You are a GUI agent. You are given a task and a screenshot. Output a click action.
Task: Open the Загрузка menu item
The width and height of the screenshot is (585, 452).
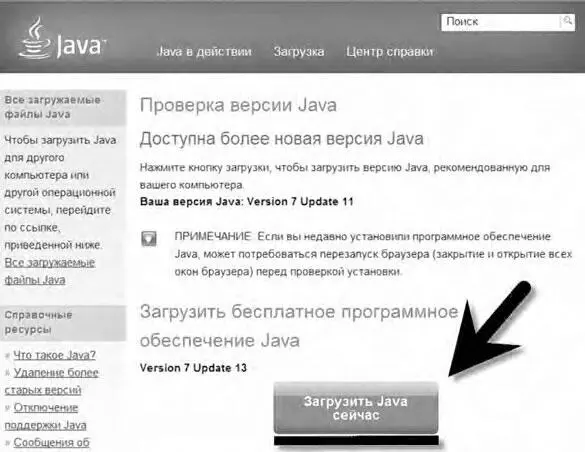coord(298,51)
